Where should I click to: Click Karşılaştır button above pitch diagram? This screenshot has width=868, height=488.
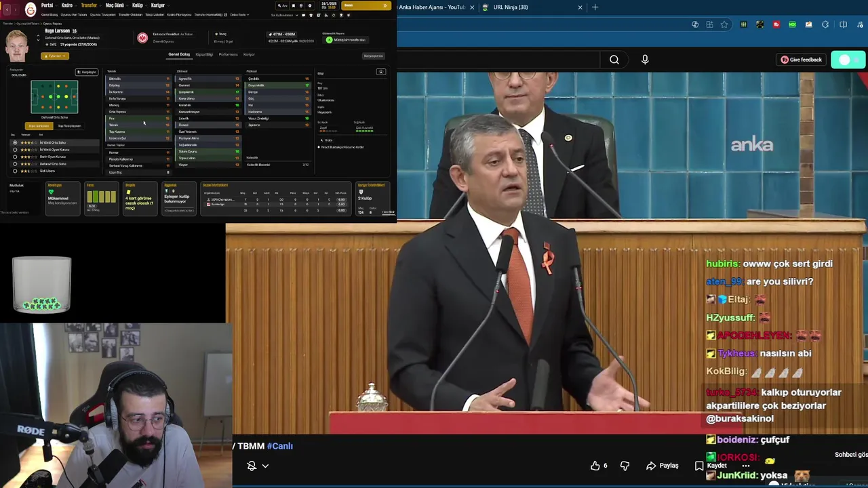[87, 72]
